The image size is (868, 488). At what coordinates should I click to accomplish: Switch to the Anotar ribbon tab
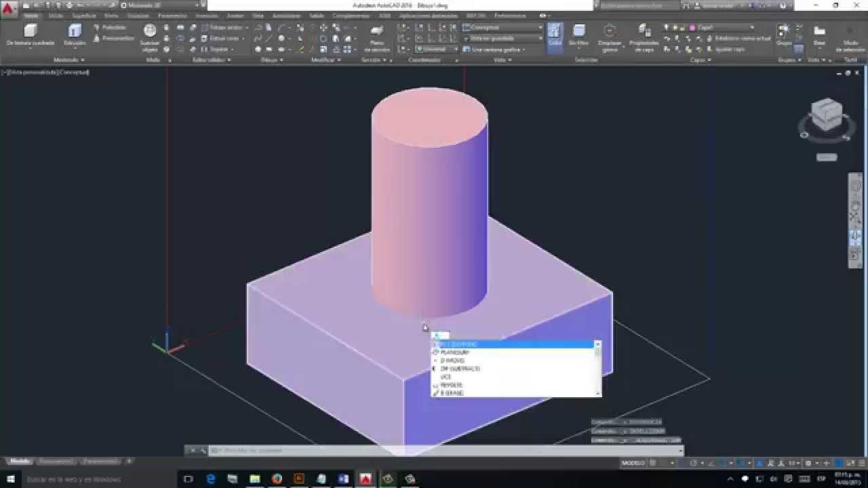(235, 16)
